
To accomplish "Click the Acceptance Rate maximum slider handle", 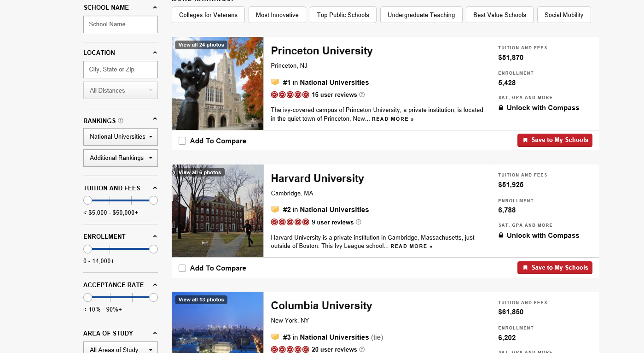I will 154,298.
